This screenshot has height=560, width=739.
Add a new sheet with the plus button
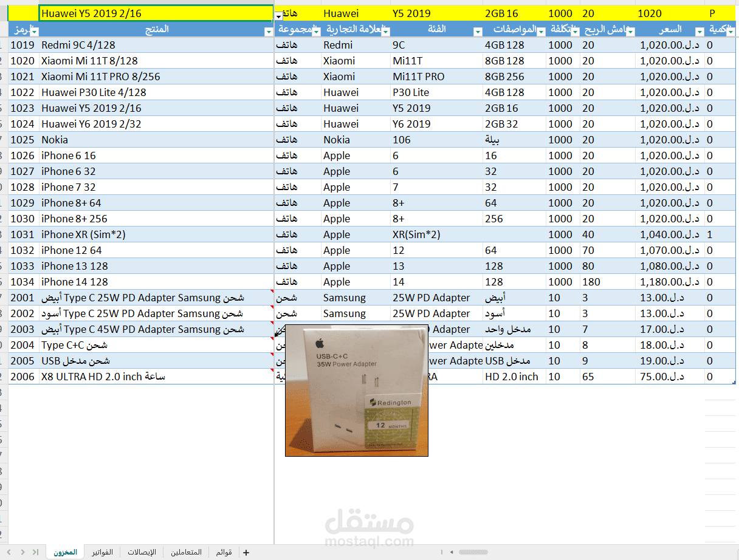246,553
